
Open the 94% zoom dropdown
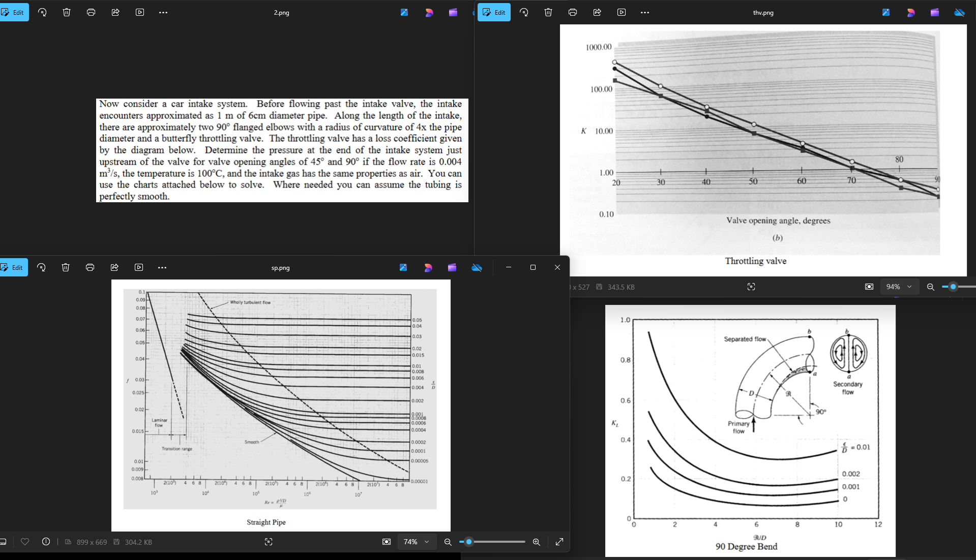(899, 287)
